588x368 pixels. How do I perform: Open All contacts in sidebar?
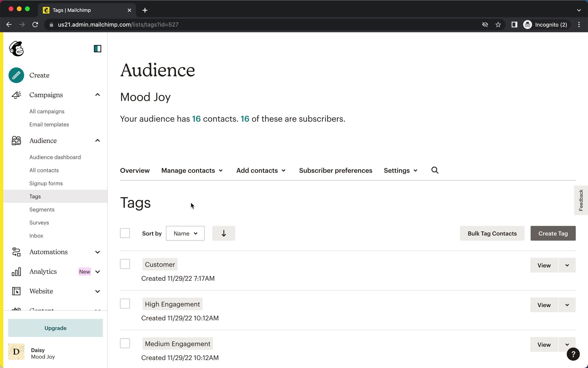pos(44,170)
